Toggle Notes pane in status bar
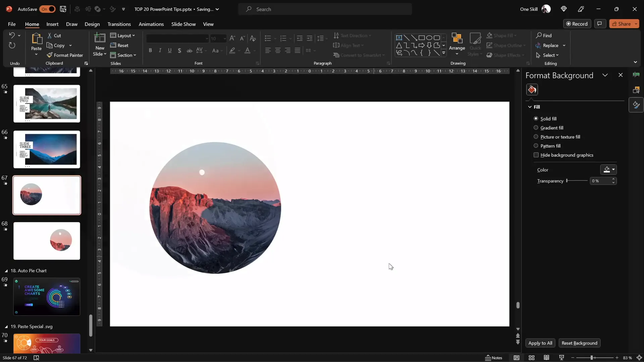This screenshot has height=362, width=644. 494,358
